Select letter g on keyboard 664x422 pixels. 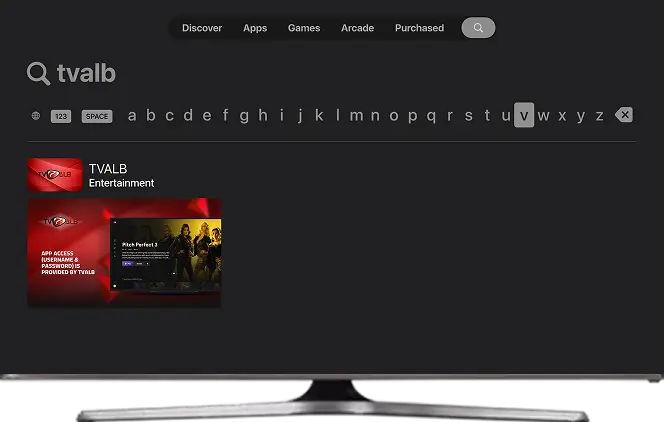(244, 116)
